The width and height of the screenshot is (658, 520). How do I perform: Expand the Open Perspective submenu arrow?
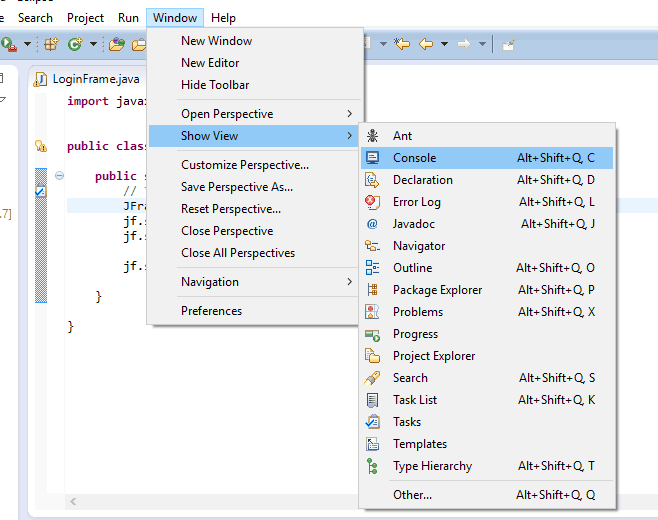[349, 114]
